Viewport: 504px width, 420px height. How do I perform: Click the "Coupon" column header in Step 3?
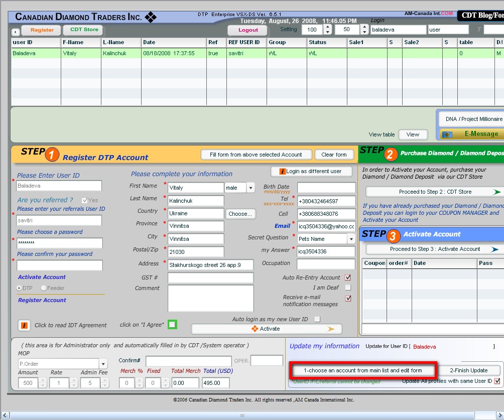point(374,263)
